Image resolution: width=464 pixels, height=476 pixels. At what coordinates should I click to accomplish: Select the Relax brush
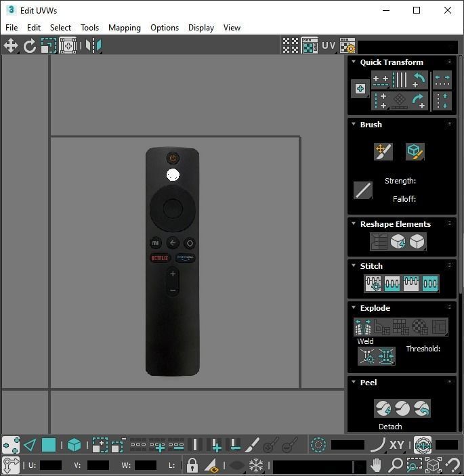point(415,151)
